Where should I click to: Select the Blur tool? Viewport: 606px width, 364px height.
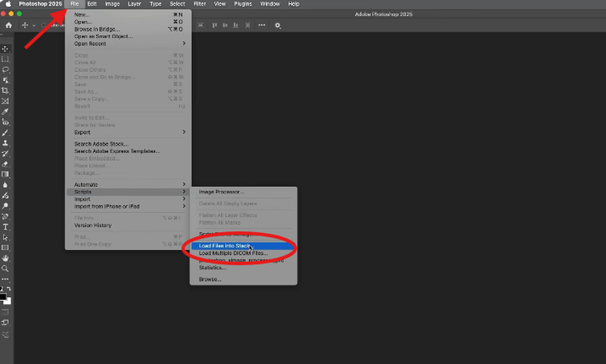[6, 185]
